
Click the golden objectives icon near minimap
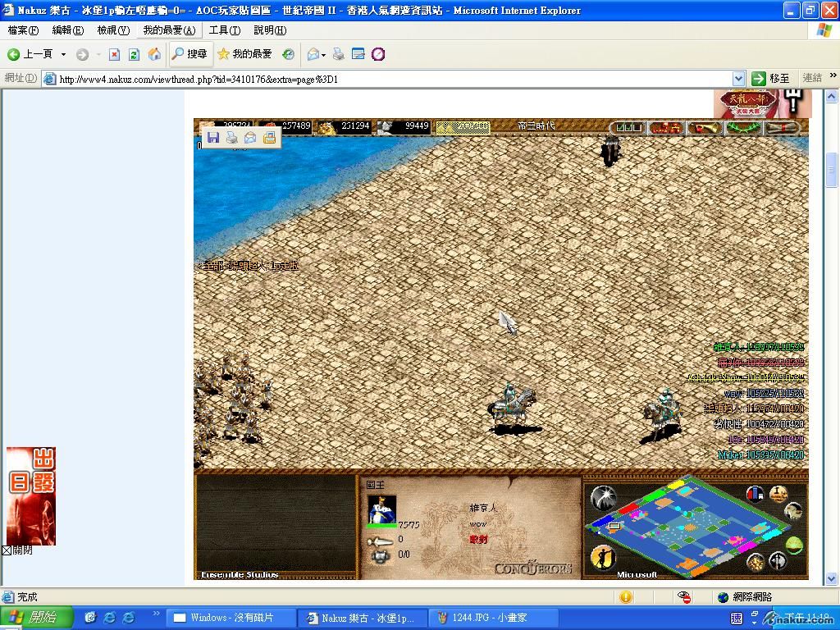pos(778,493)
